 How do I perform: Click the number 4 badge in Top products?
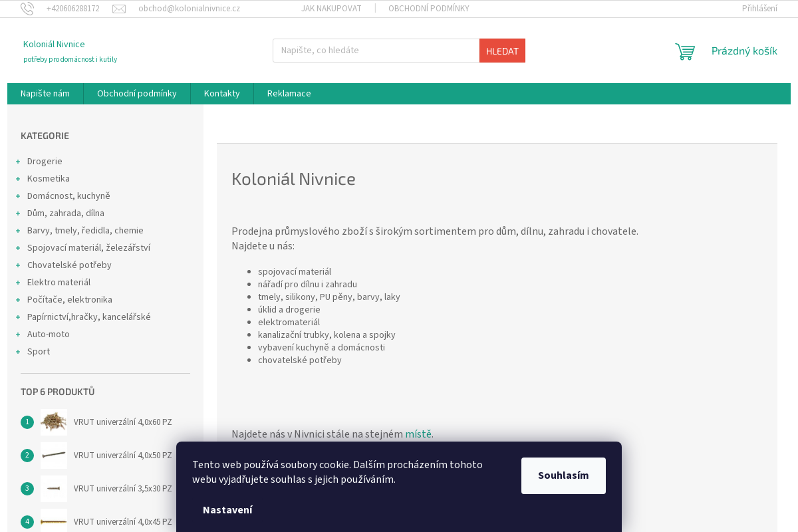[x=27, y=521]
